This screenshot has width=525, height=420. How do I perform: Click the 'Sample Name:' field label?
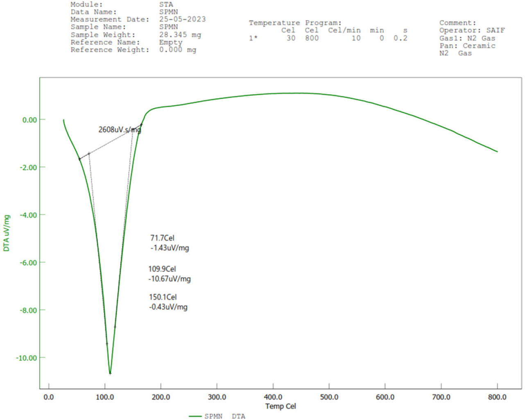pyautogui.click(x=98, y=27)
